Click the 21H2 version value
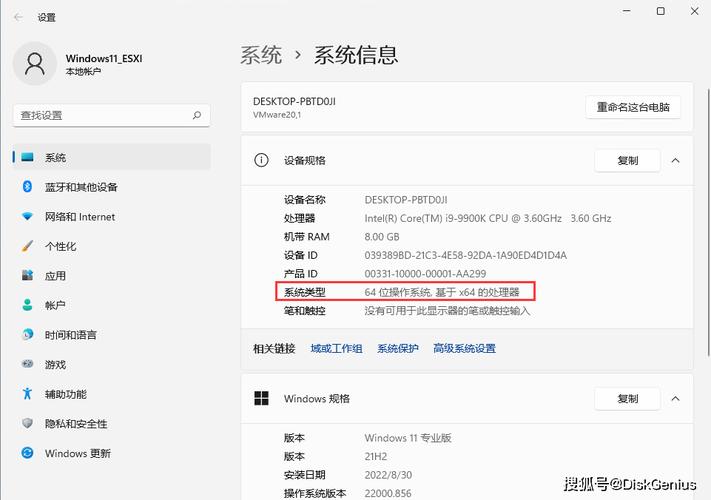711x500 pixels. click(375, 456)
